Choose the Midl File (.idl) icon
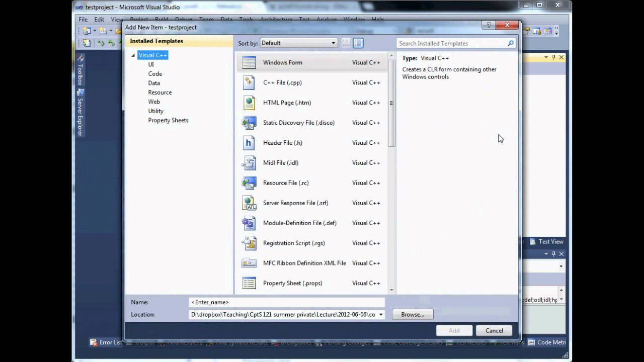 click(249, 163)
